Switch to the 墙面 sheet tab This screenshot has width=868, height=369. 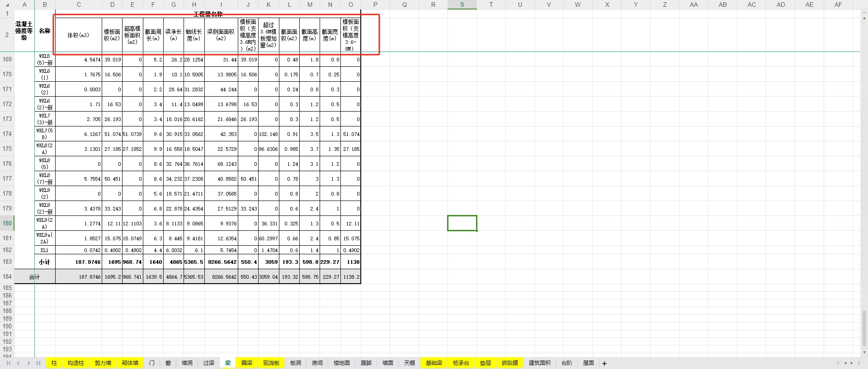(x=388, y=363)
